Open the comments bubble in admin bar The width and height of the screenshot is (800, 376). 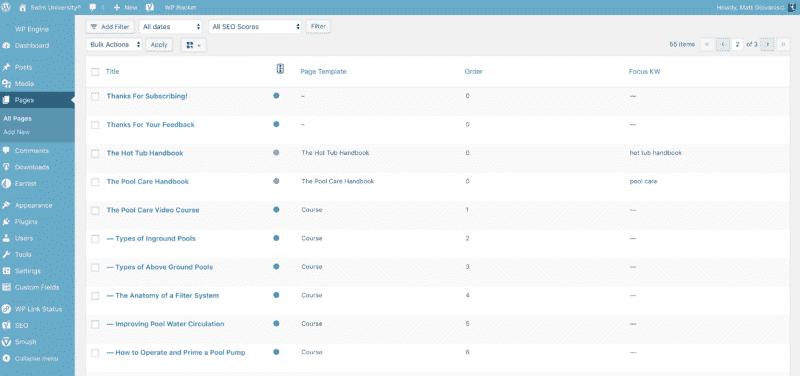coord(95,8)
